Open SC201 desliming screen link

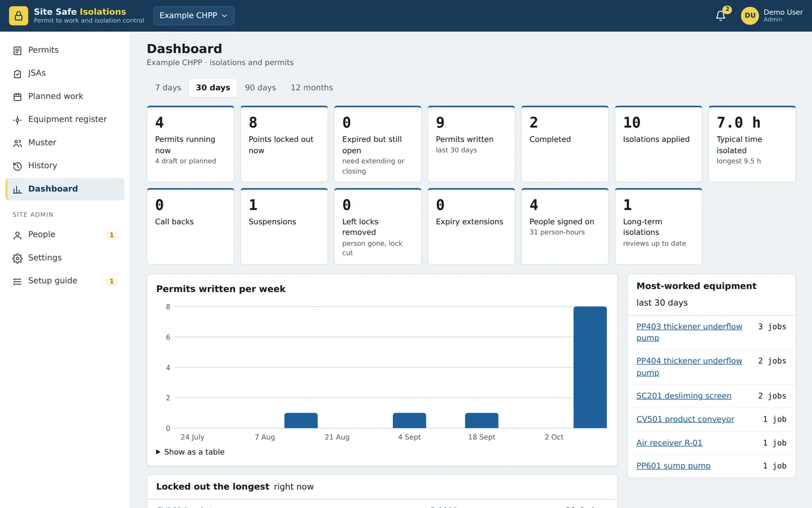pos(684,396)
